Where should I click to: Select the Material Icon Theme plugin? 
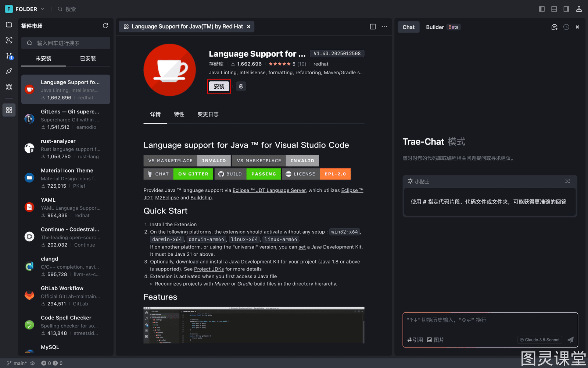coord(66,178)
